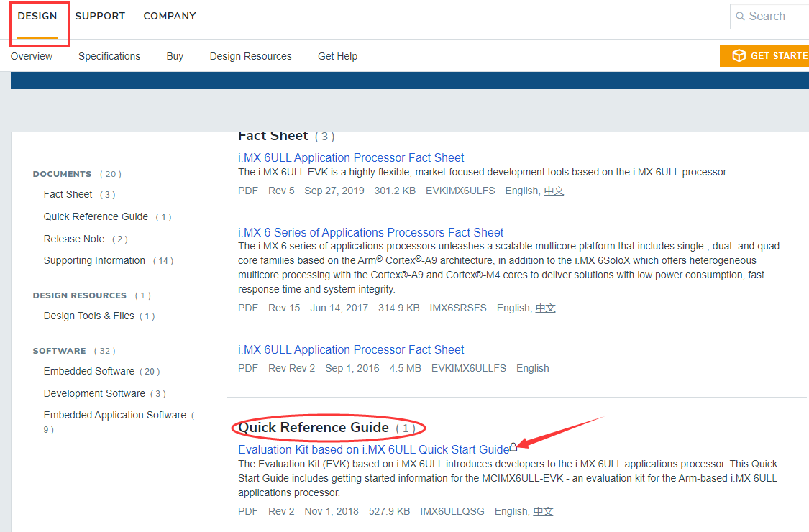Filter by Development Software in sidebar
This screenshot has height=532, width=809.
tap(94, 393)
